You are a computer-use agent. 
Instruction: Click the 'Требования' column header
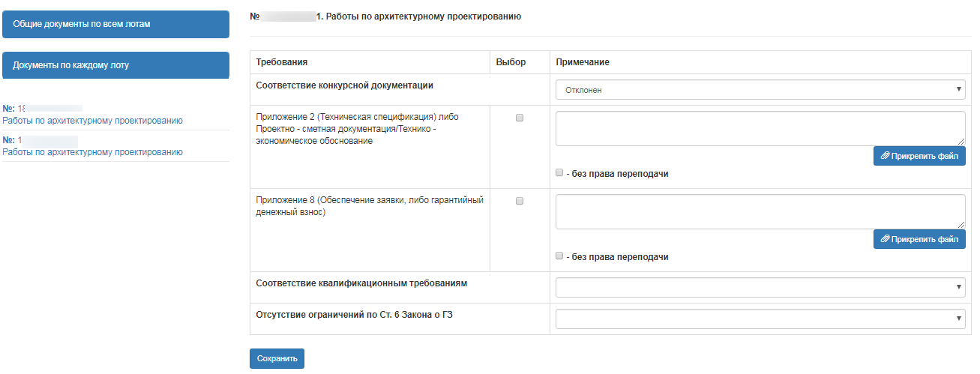click(x=282, y=62)
